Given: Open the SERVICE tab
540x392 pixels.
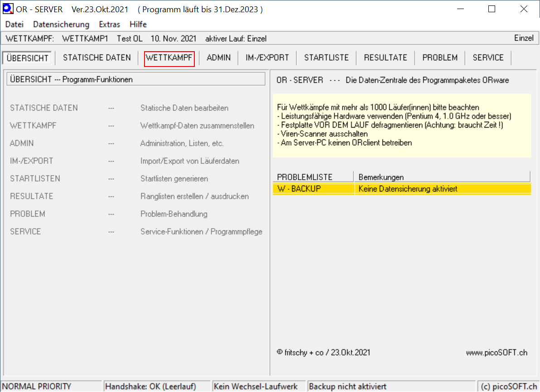Looking at the screenshot, I should [488, 58].
